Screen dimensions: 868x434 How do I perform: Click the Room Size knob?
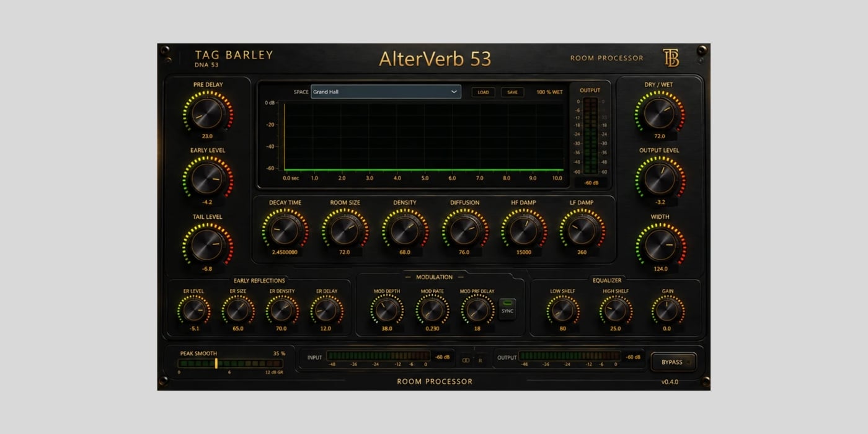pyautogui.click(x=345, y=231)
